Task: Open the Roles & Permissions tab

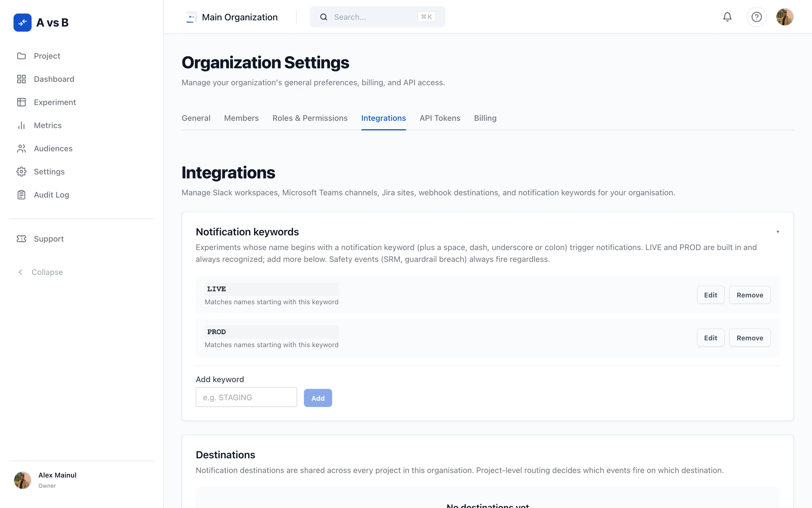Action: click(310, 118)
